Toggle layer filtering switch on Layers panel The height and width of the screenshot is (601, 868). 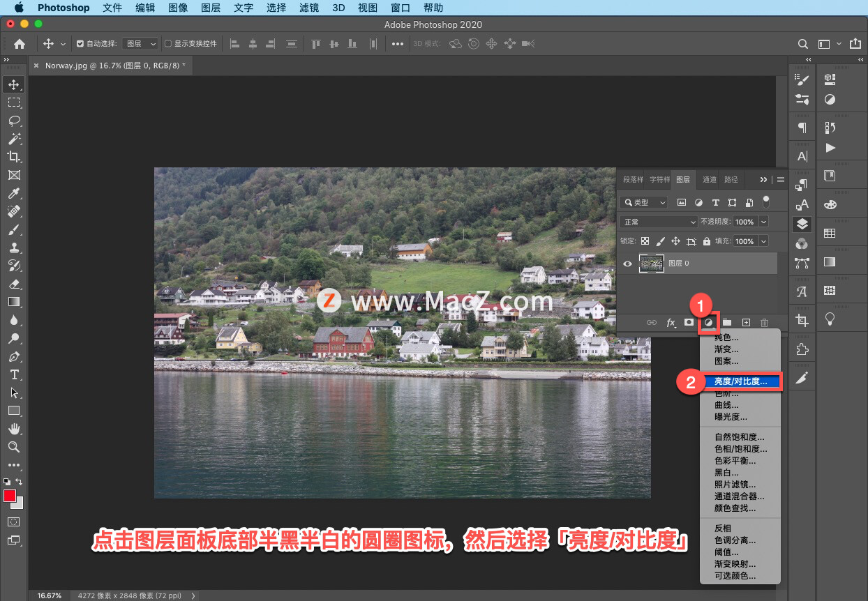click(766, 201)
